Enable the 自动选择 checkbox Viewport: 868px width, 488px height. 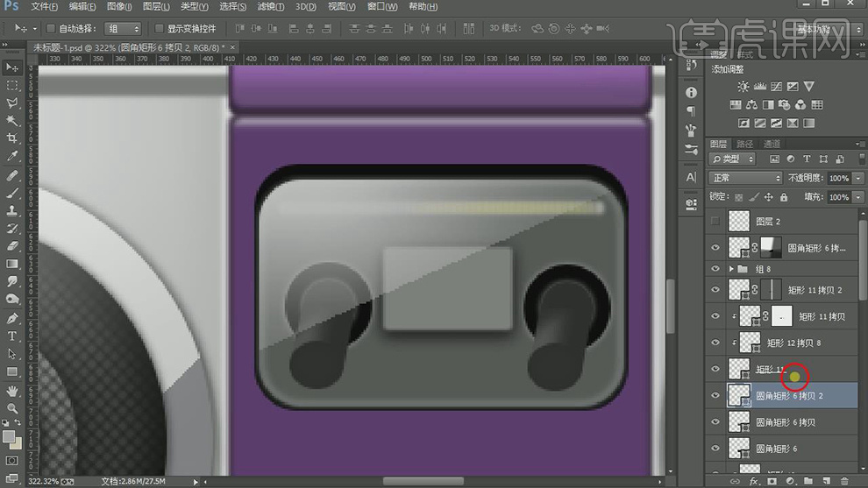pos(51,29)
